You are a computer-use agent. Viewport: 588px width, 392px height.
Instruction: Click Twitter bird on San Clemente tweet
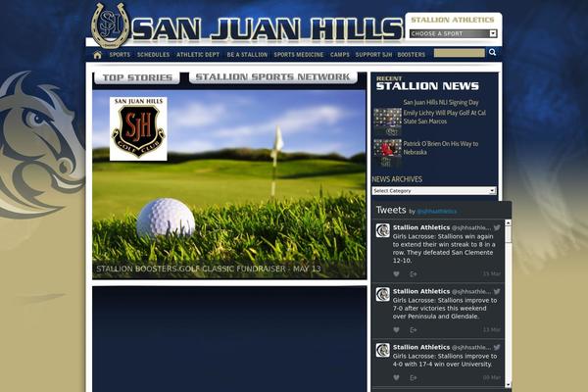click(x=497, y=227)
